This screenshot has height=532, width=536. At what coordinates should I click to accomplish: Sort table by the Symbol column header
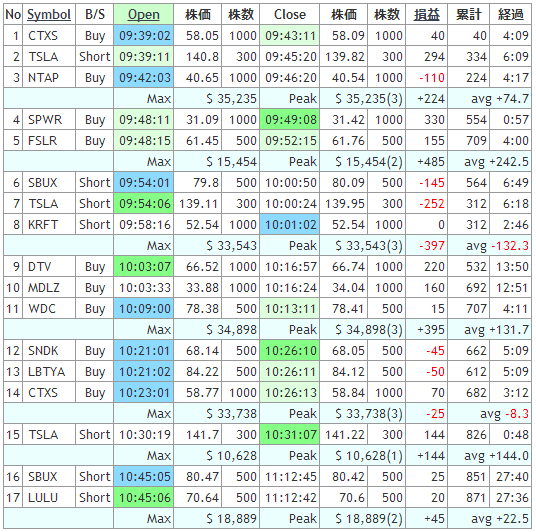click(49, 15)
